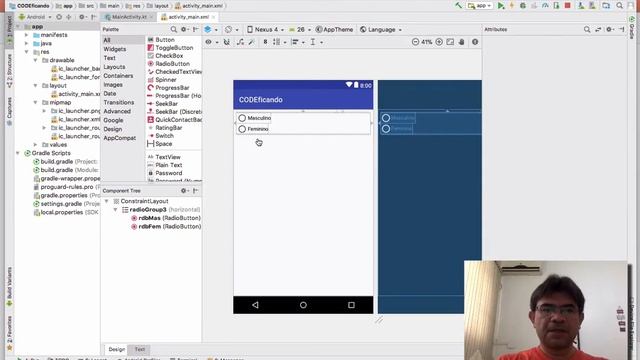Select Feminino radio in blueprint view
Image resolution: width=640 pixels, height=360 pixels.
(x=397, y=129)
